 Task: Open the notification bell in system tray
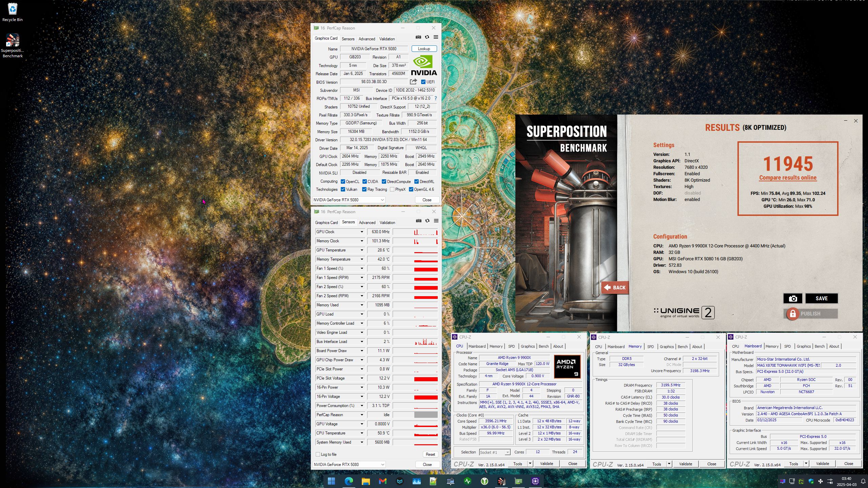click(863, 481)
